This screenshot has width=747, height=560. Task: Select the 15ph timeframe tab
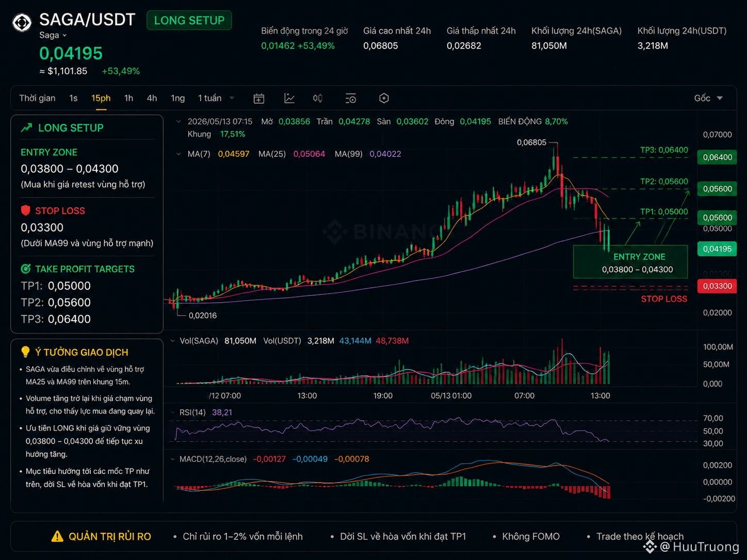tap(101, 98)
